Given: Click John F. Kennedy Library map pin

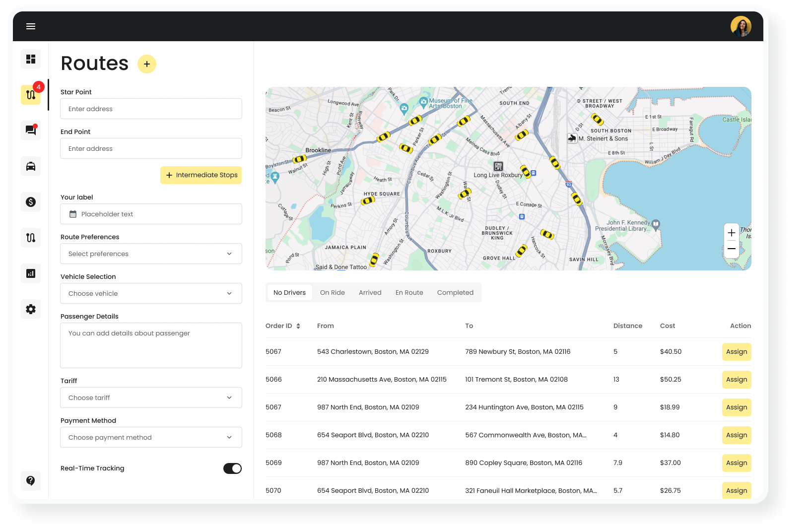Looking at the screenshot, I should [656, 225].
